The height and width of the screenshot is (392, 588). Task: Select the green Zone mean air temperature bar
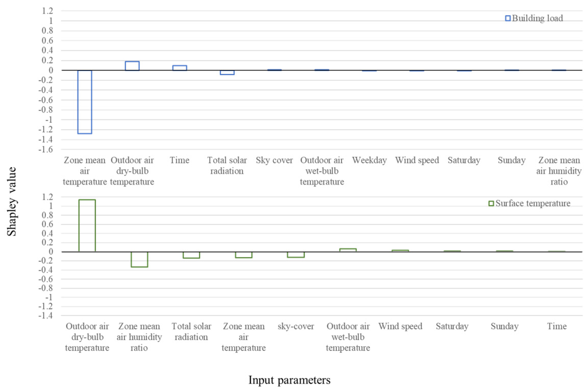tap(244, 255)
